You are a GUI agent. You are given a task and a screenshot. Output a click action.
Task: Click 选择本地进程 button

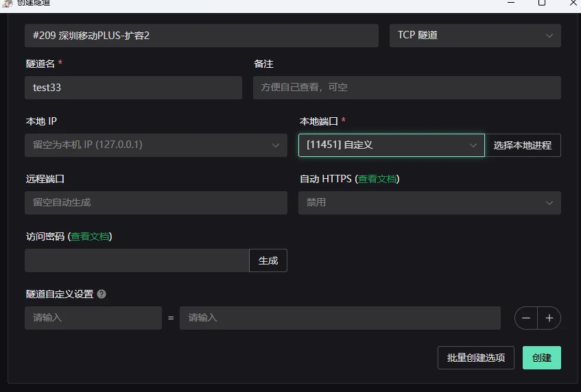522,145
